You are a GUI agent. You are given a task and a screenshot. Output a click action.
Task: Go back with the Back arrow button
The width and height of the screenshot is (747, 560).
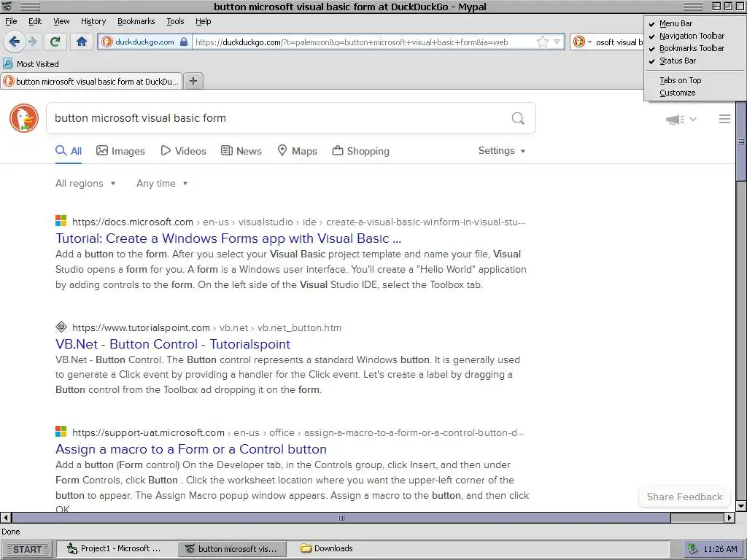point(15,42)
